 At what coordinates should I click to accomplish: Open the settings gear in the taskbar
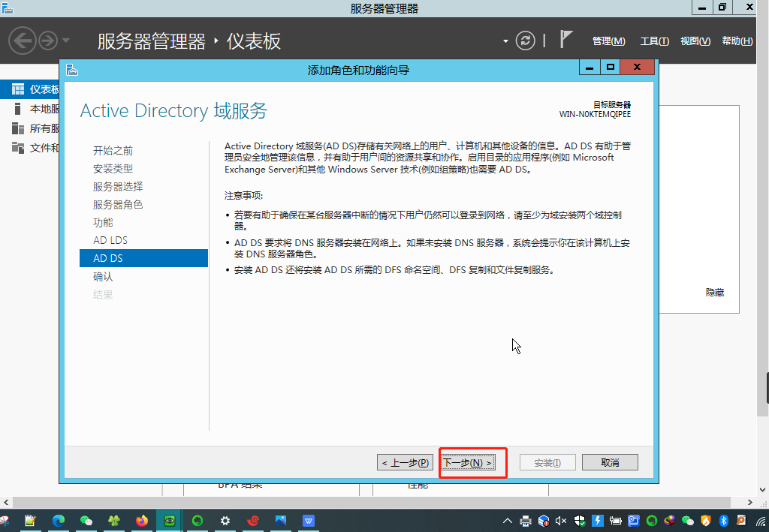[x=225, y=520]
